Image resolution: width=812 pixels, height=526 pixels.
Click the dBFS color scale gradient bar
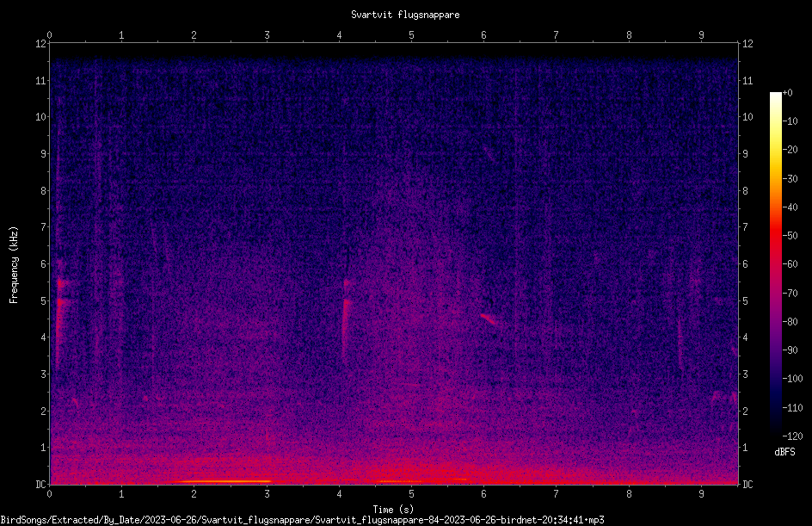pyautogui.click(x=775, y=264)
